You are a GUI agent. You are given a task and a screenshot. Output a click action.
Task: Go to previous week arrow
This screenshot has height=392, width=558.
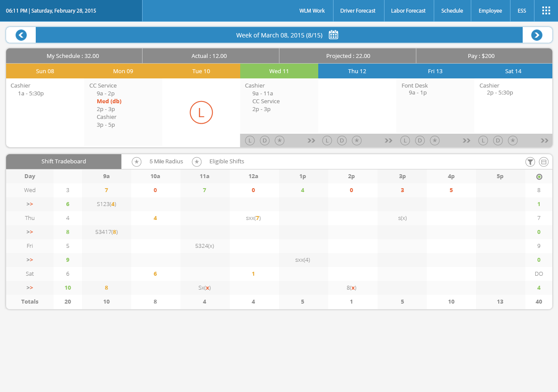21,35
